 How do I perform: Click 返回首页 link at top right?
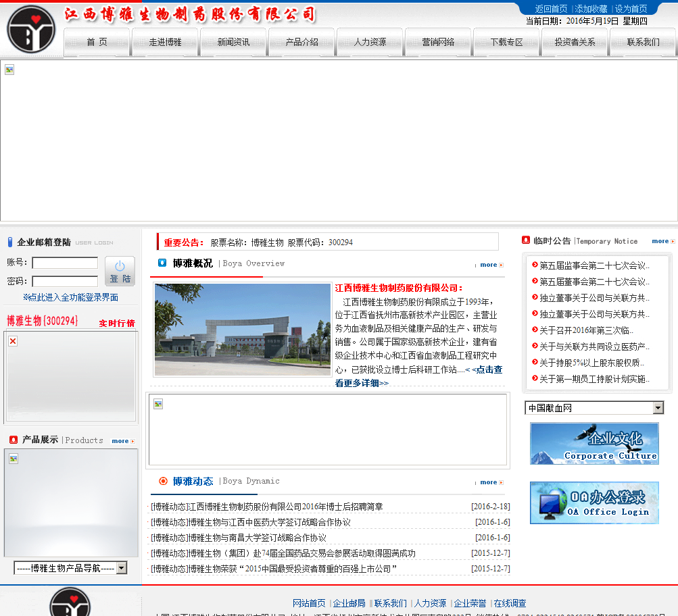point(551,9)
